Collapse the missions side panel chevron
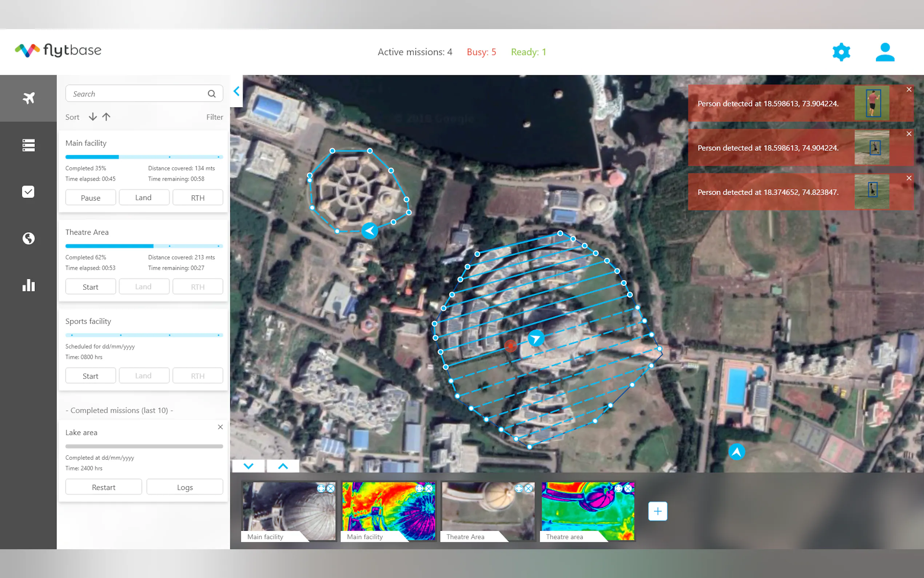 tap(236, 91)
